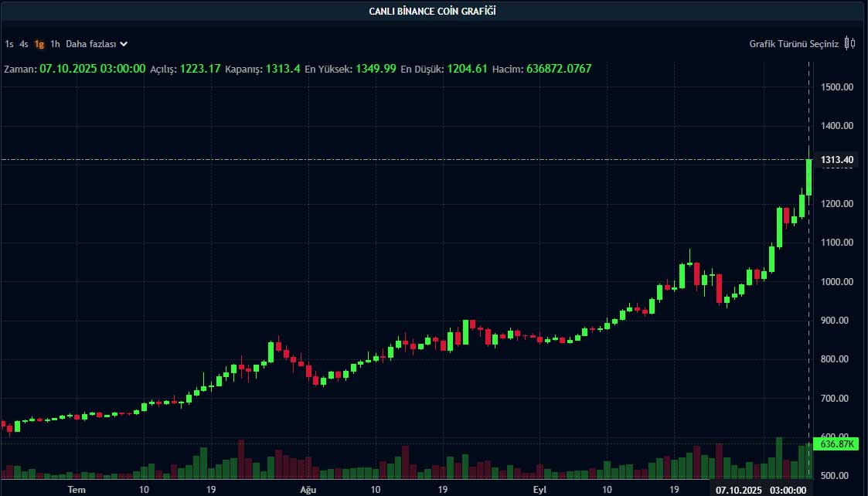Viewport: 868px width, 496px height.
Task: Click the Hacim value 636872.0767
Action: click(x=559, y=69)
